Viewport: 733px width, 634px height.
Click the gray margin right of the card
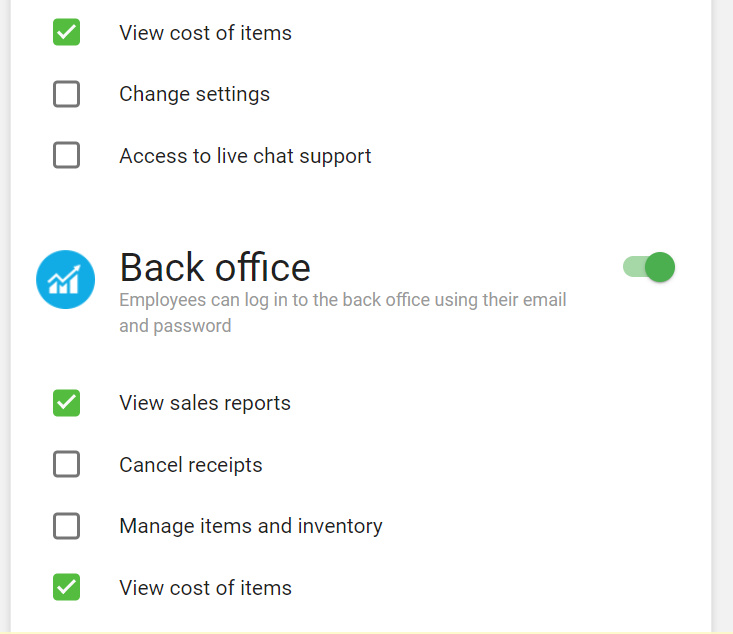pyautogui.click(x=722, y=300)
